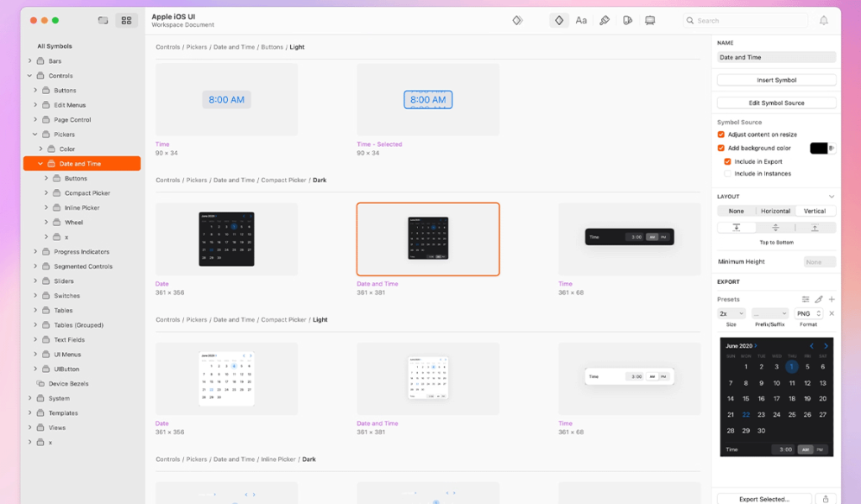The image size is (861, 504).
Task: Select the dark Date calendar thumbnail
Action: coord(226,239)
